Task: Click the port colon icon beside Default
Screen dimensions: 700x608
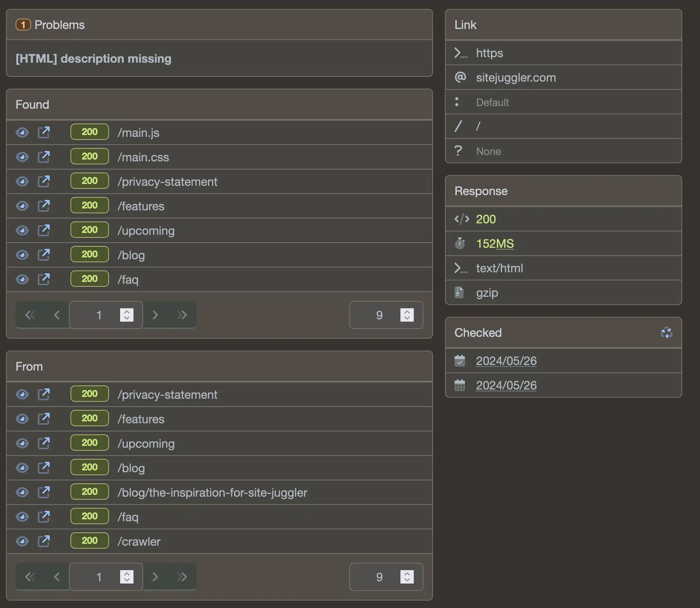Action: click(457, 102)
